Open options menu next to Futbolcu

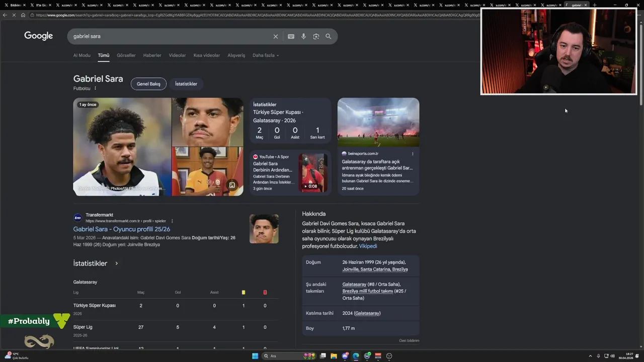click(95, 88)
